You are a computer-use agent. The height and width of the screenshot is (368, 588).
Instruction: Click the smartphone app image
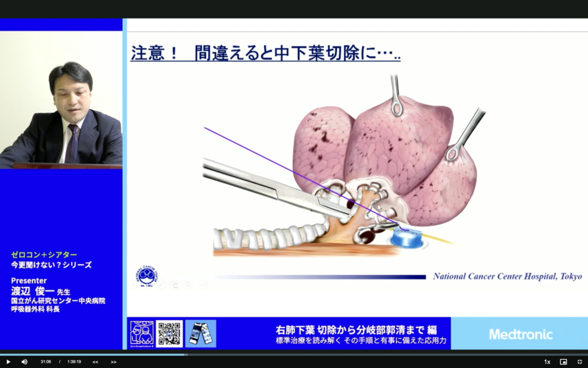(200, 333)
